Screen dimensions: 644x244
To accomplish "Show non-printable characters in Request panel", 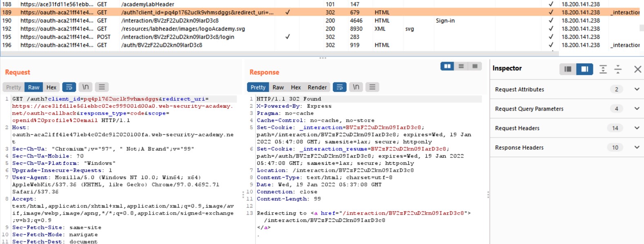I will 85,87.
